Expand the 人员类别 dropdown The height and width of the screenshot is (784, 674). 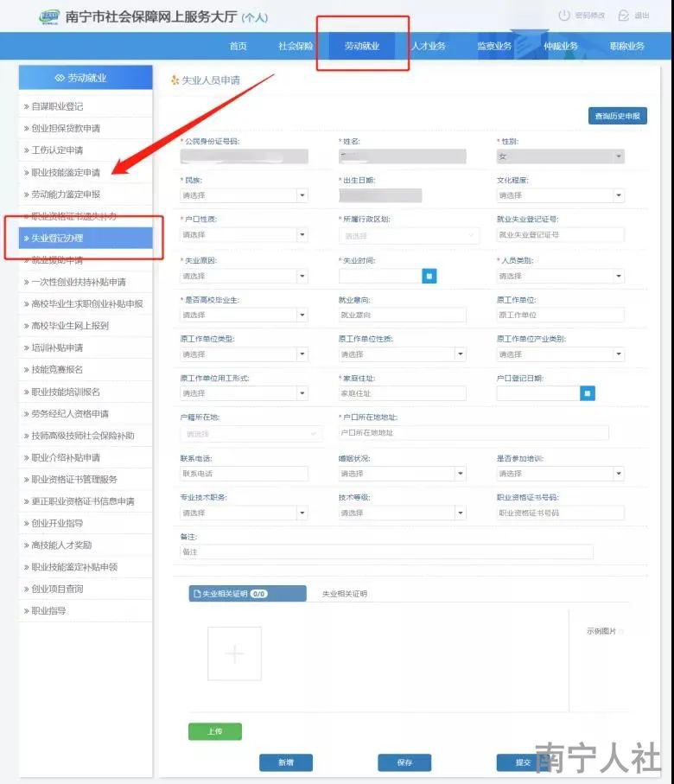coord(561,276)
